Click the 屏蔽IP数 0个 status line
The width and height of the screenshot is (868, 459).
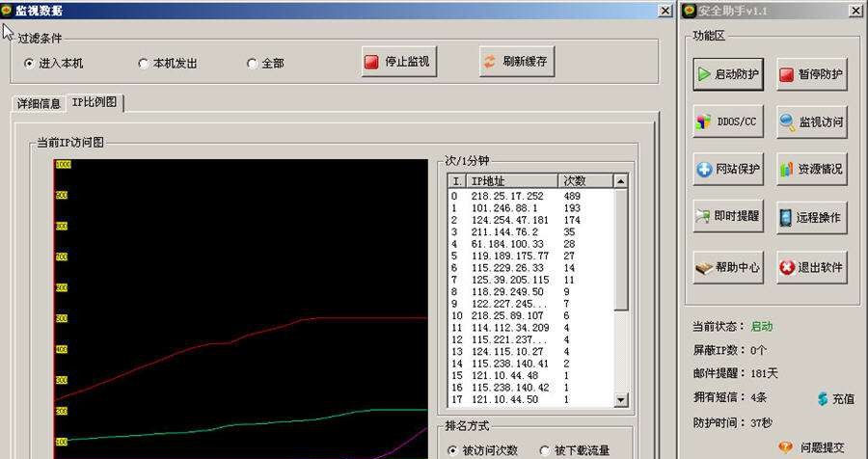click(x=730, y=350)
